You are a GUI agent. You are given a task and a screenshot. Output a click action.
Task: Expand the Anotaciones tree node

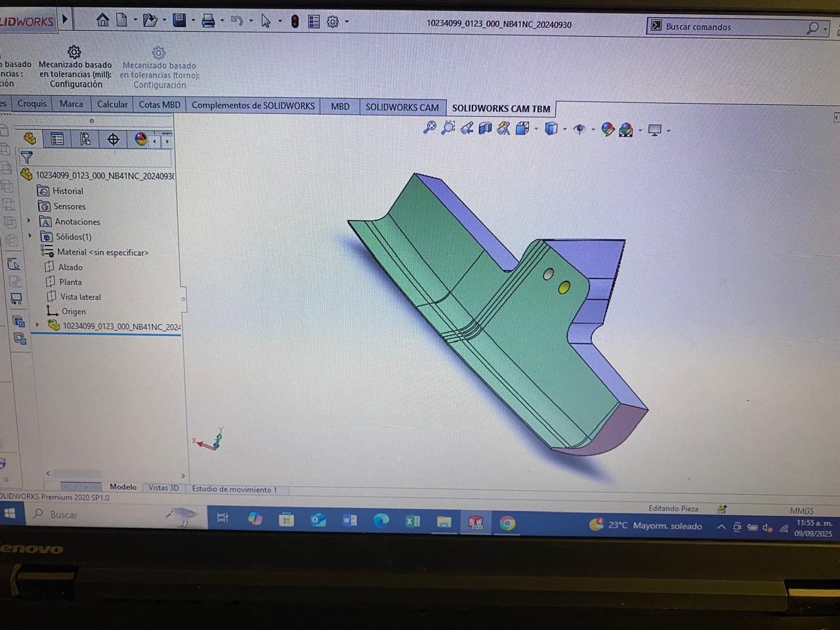29,222
